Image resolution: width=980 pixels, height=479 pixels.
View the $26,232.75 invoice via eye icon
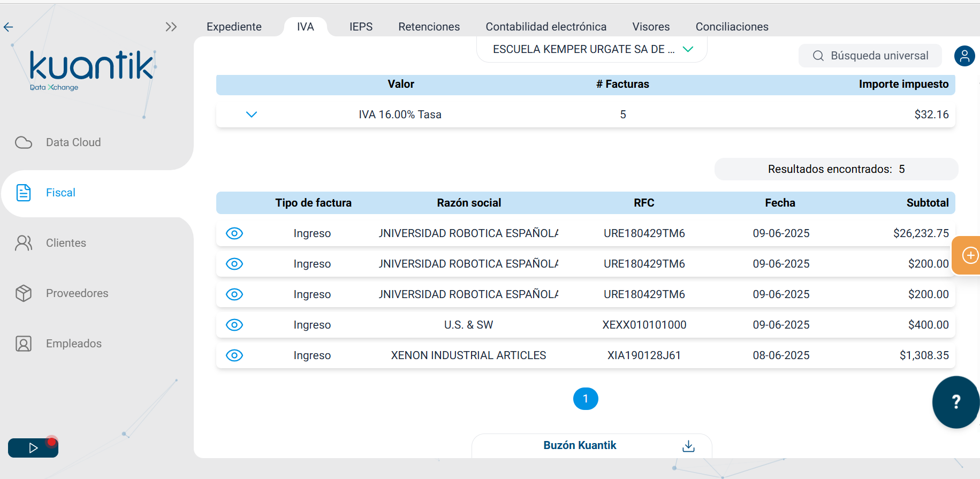[x=234, y=233]
